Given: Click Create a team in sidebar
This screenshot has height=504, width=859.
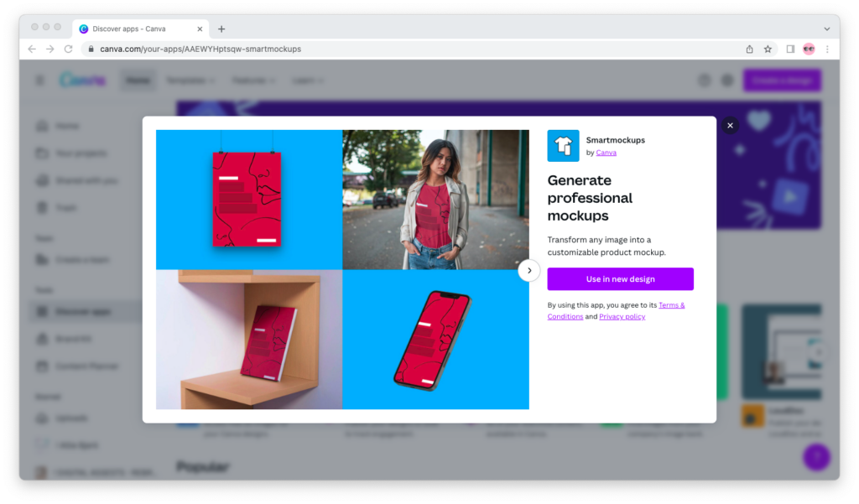Looking at the screenshot, I should click(85, 260).
